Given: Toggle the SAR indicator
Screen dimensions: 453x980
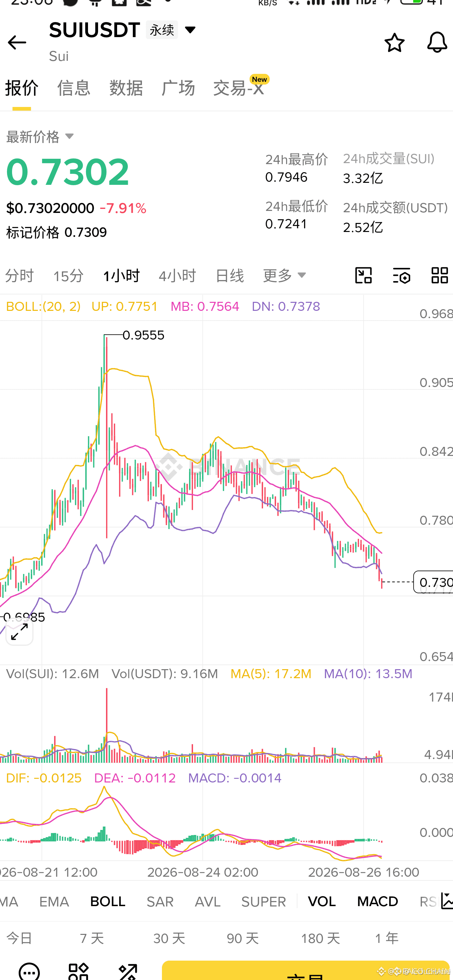Looking at the screenshot, I should 160,902.
